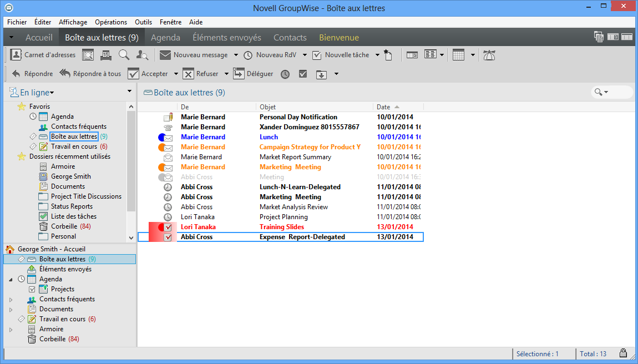The image size is (638, 364).
Task: Open the Carnet d'adresses address book
Action: tap(43, 55)
